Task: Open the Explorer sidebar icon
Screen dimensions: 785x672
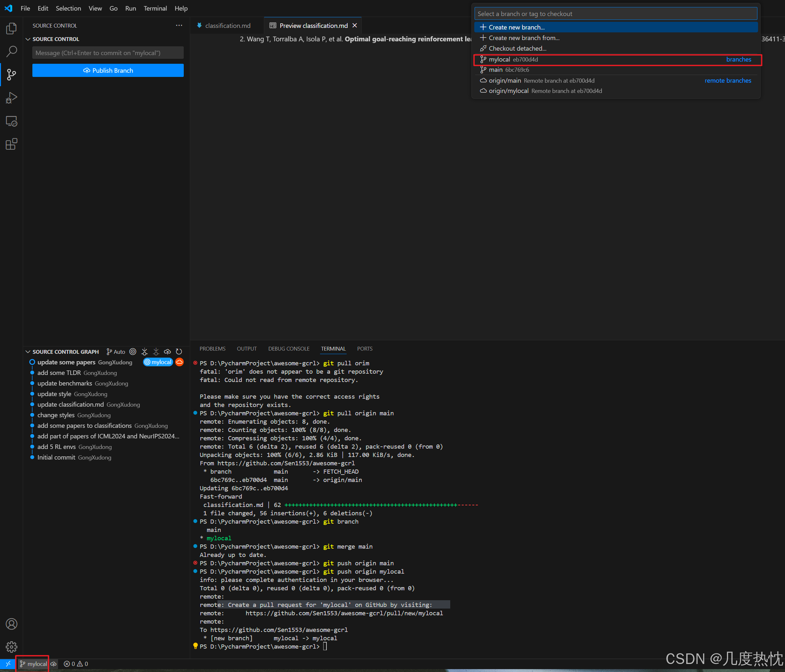Action: pyautogui.click(x=11, y=28)
